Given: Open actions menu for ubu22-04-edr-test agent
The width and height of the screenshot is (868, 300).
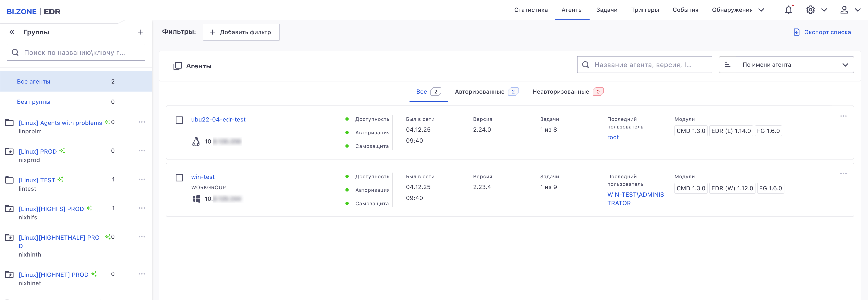Looking at the screenshot, I should [844, 116].
